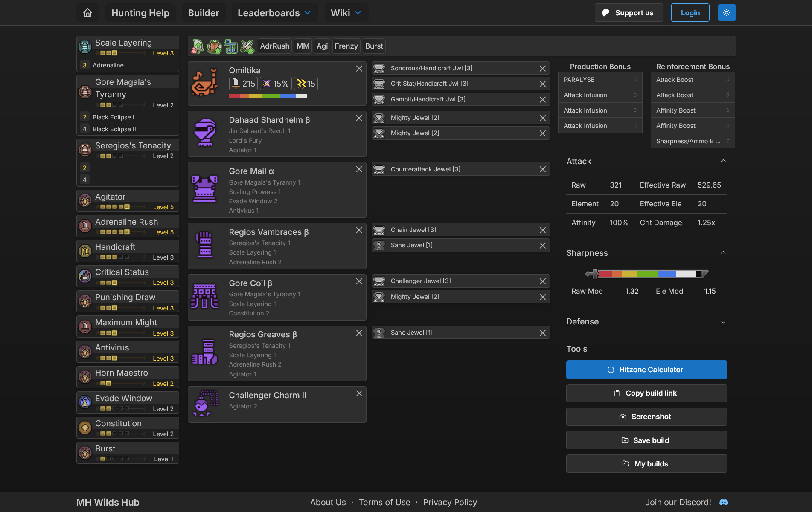The height and width of the screenshot is (512, 812).
Task: Toggle the light/dark theme sun icon
Action: (726, 13)
